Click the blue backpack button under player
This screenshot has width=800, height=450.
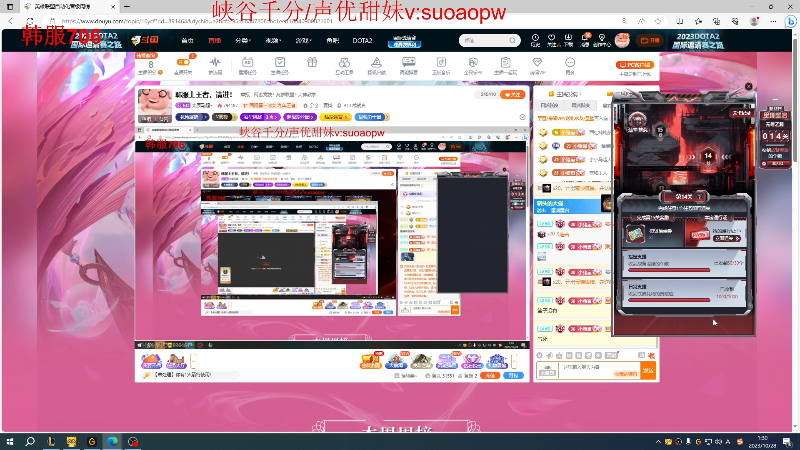pos(513,375)
